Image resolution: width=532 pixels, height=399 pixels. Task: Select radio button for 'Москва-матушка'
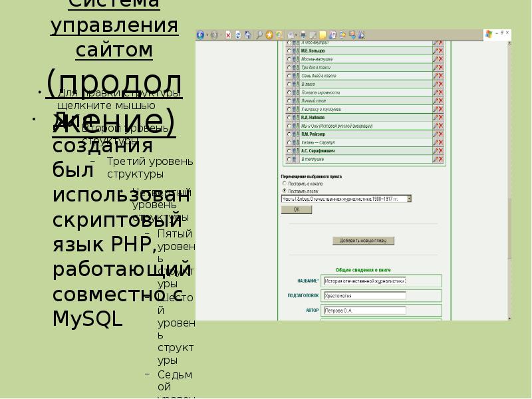[x=289, y=59]
